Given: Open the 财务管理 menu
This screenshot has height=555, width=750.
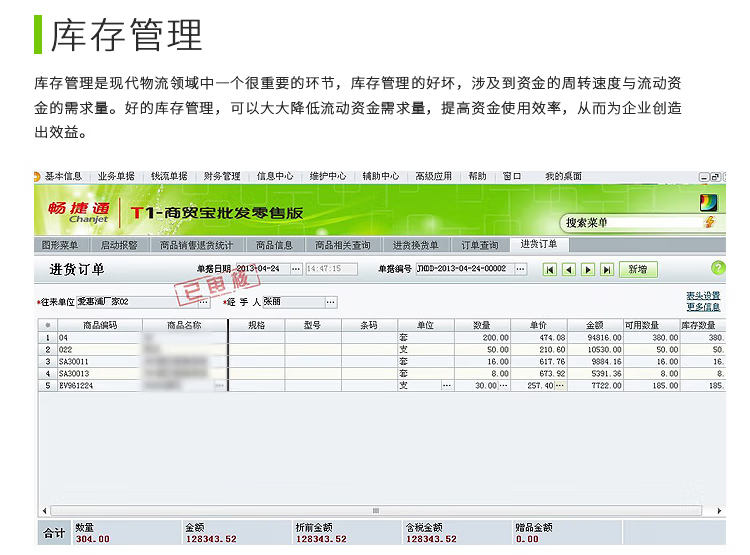Looking at the screenshot, I should click(222, 177).
